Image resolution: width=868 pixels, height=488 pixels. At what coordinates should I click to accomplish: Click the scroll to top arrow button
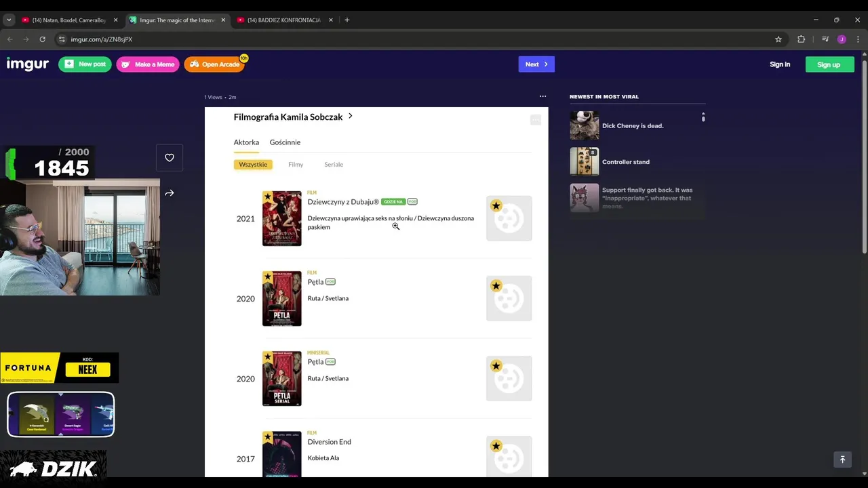[842, 460]
